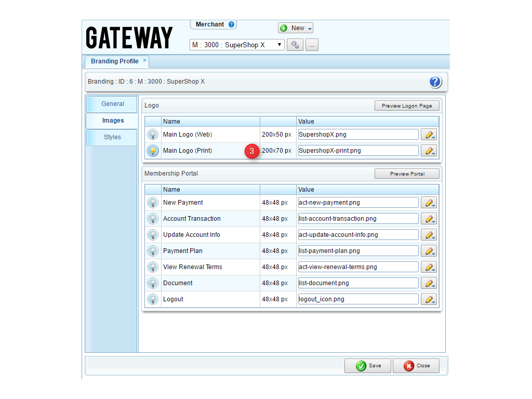Click the pencil edit icon for Document row

coord(429,283)
